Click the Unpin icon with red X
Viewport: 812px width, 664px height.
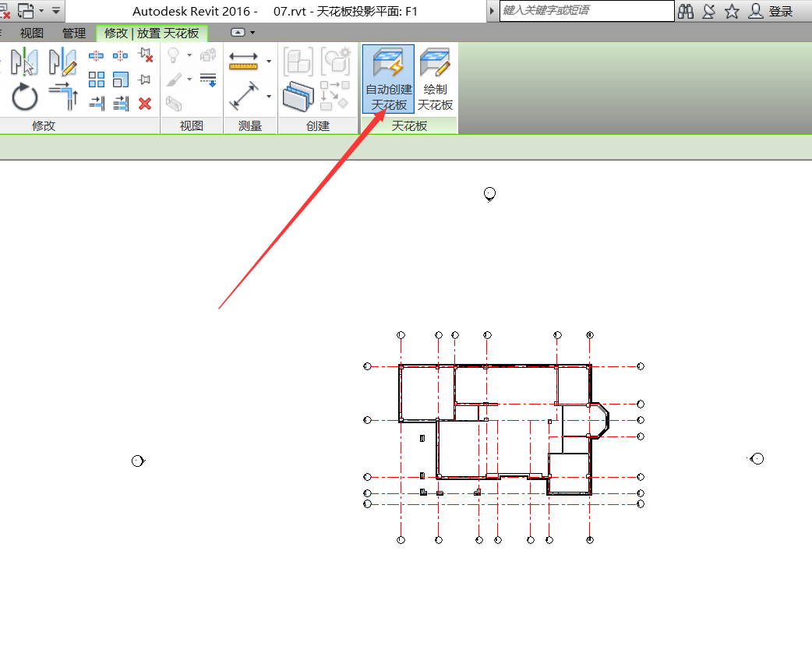[145, 55]
